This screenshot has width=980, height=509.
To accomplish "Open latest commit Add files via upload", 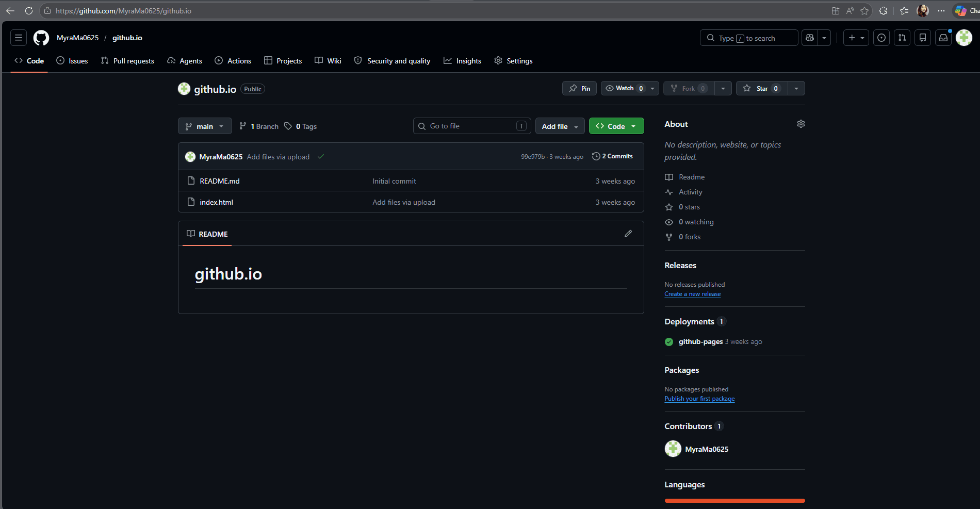I will pos(278,157).
